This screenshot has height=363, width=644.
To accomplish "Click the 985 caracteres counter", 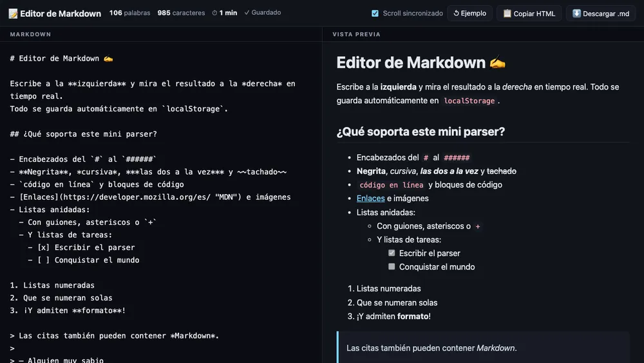I will coord(181,13).
